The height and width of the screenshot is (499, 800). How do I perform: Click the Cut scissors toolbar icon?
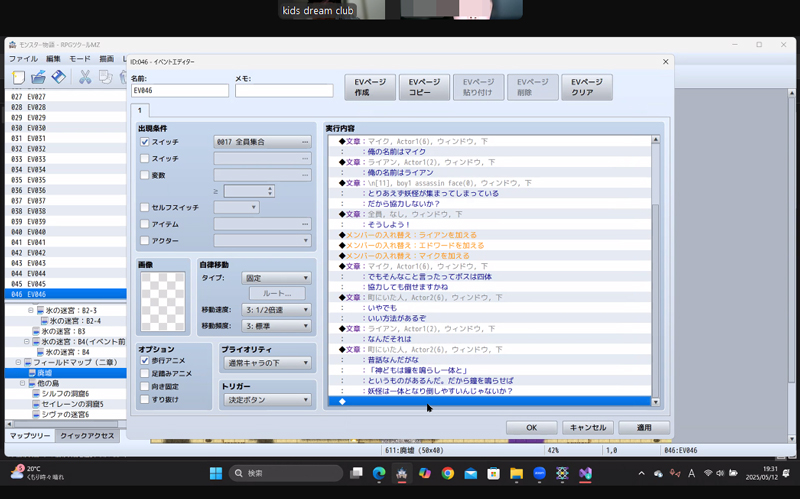pyautogui.click(x=85, y=77)
